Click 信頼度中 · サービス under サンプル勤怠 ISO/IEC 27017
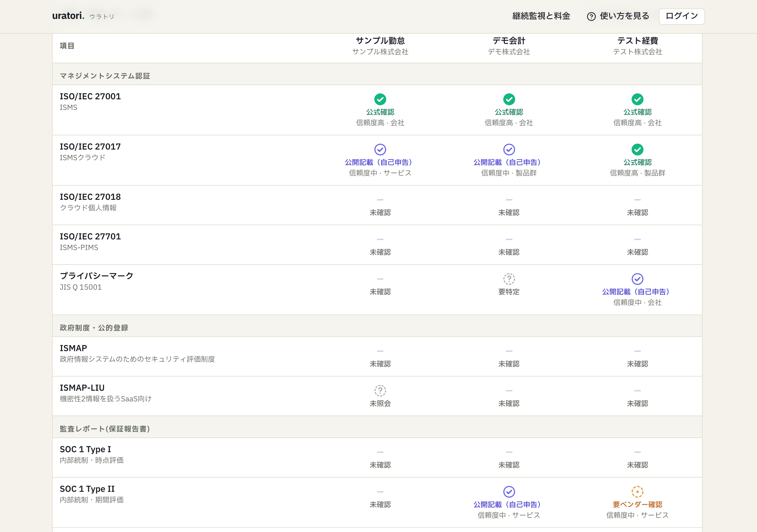Viewport: 757px width, 532px height. coord(380,173)
